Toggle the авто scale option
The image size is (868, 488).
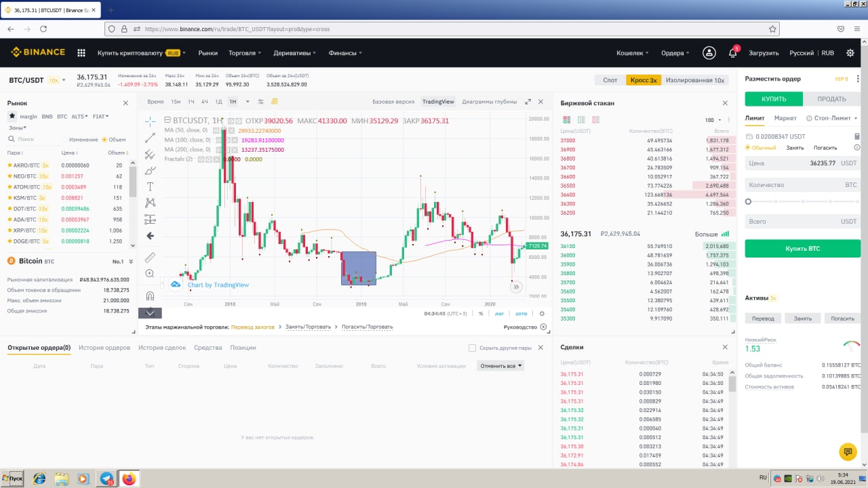[521, 313]
